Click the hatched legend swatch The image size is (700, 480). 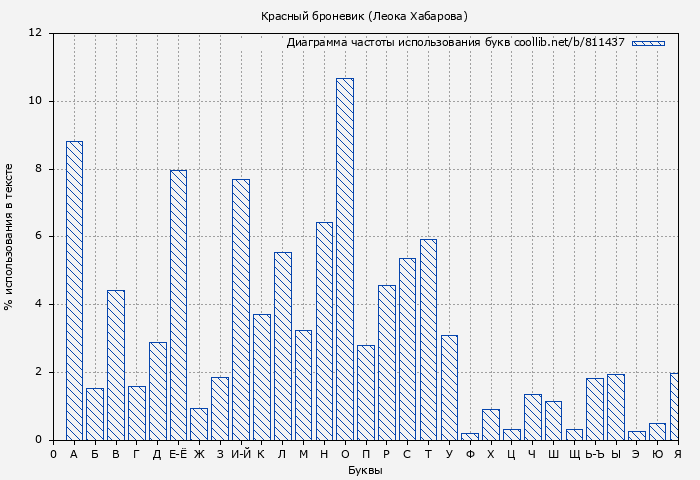click(x=648, y=43)
